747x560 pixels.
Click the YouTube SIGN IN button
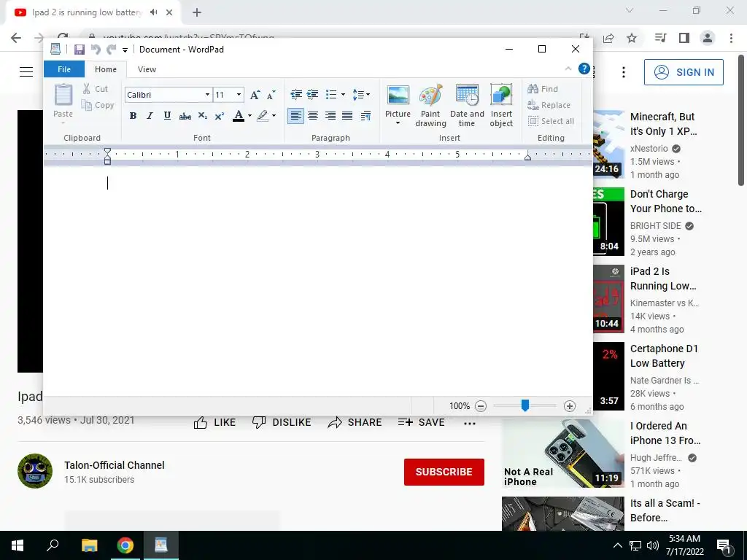(684, 72)
